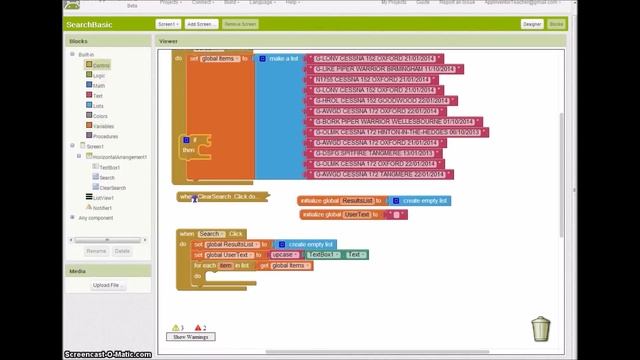Image resolution: width=640 pixels, height=360 pixels.
Task: Select the G-OLMK CESSNA 172 HINTON-IN-THE-HEDGES text block
Action: tap(397, 132)
